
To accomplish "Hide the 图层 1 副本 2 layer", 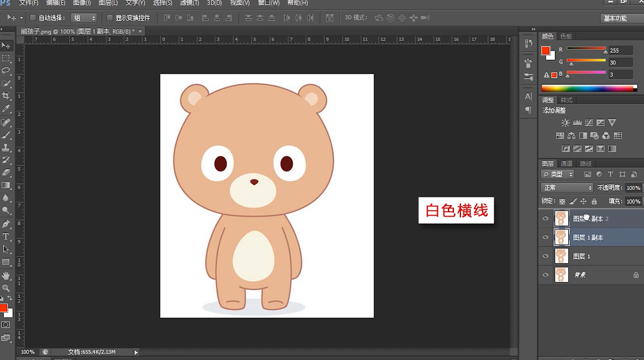I will pyautogui.click(x=545, y=219).
